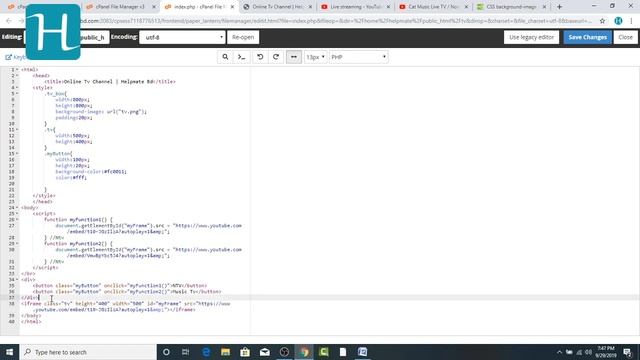The height and width of the screenshot is (360, 640).
Task: Open Cortana circle icon on taskbar
Action: 166,352
